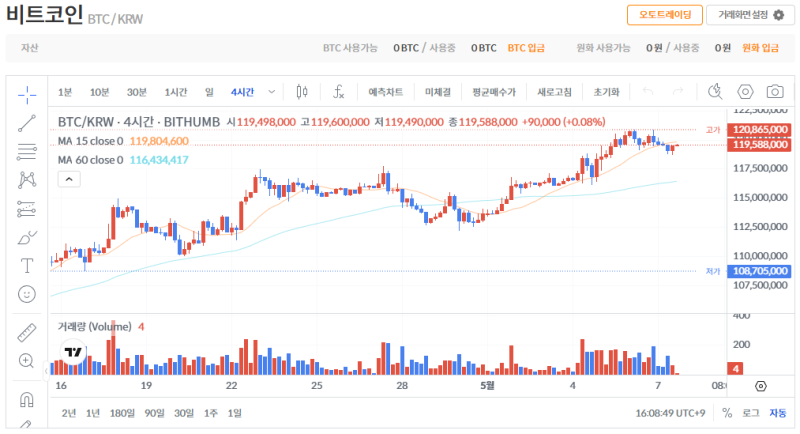Select the horizontal lines tool
Screen dimensions: 800x434
coord(27,152)
